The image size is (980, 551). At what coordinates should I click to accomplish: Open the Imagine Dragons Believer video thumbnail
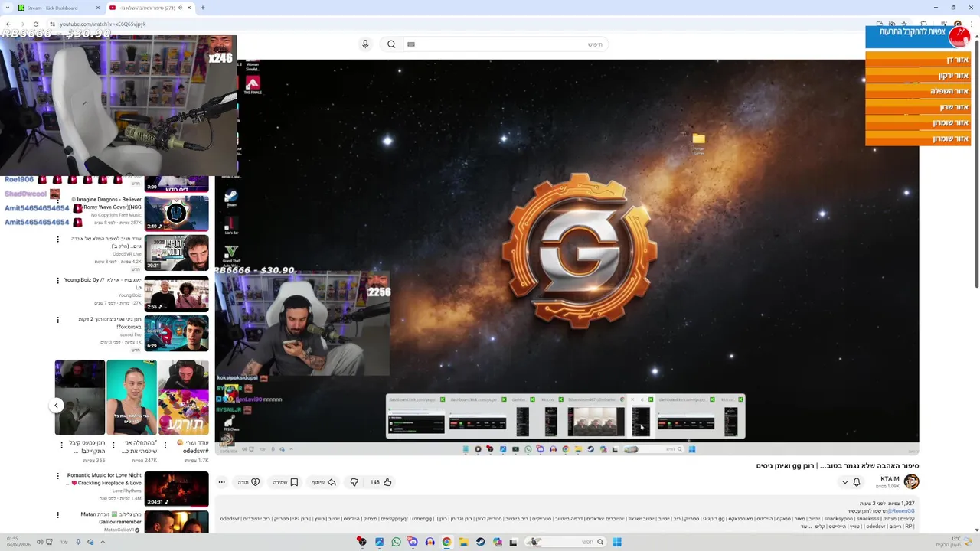pyautogui.click(x=176, y=214)
